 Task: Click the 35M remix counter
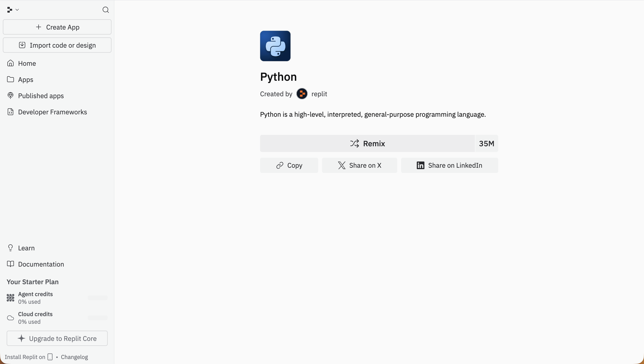coord(487,143)
